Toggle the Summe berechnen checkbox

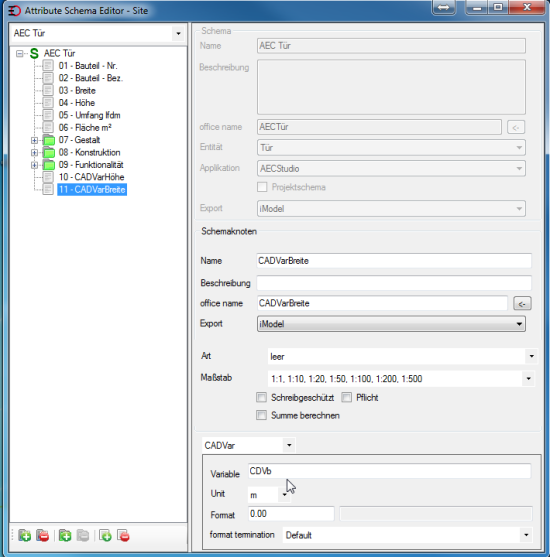pos(261,415)
